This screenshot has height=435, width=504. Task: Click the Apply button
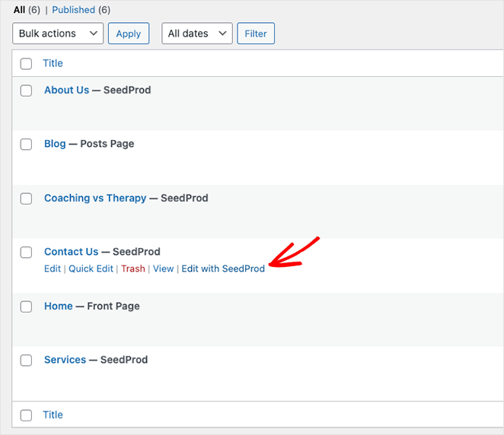click(129, 33)
